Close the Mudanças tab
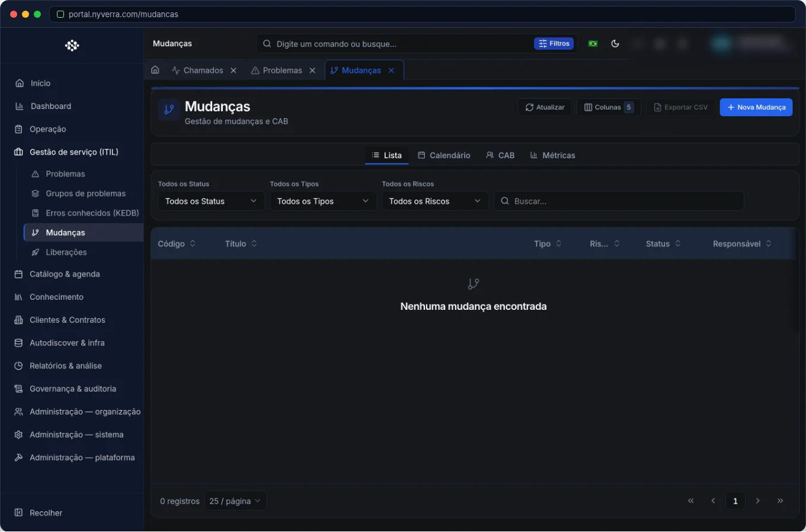Image resolution: width=806 pixels, height=532 pixels. coord(391,70)
